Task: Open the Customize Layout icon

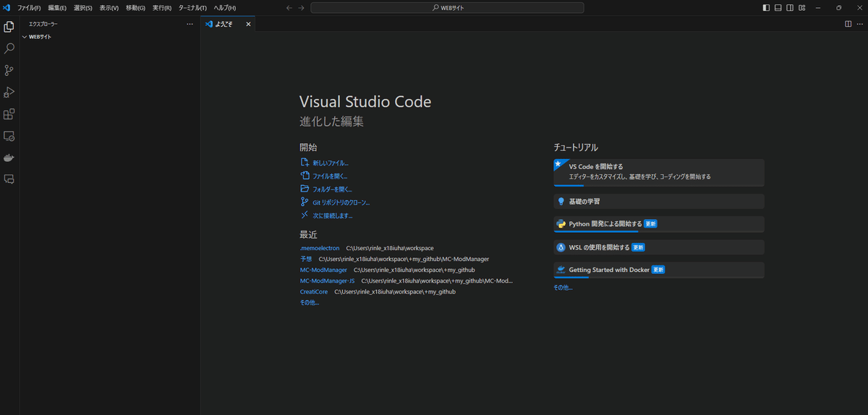Action: pyautogui.click(x=801, y=7)
